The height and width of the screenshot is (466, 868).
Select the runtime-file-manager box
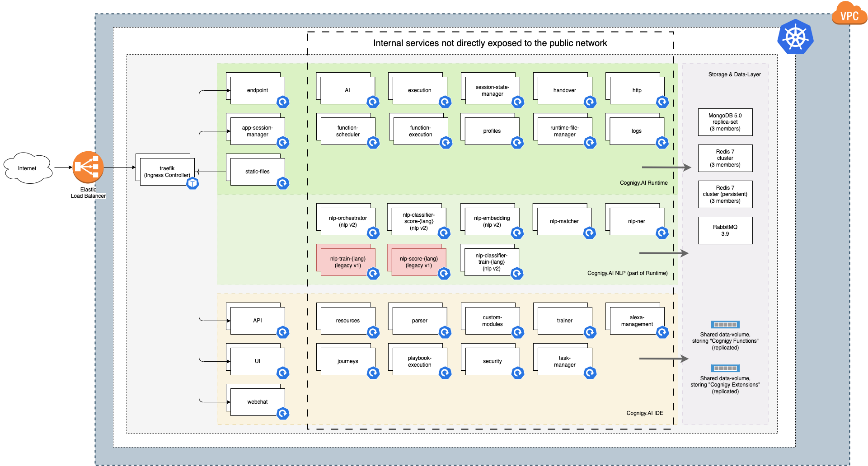coord(565,131)
